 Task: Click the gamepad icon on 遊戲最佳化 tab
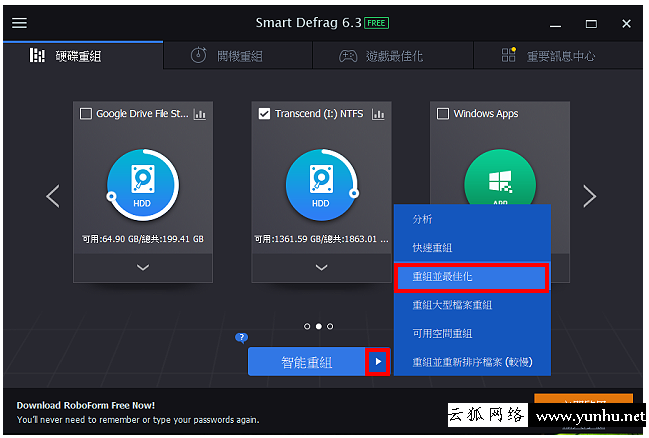(348, 56)
